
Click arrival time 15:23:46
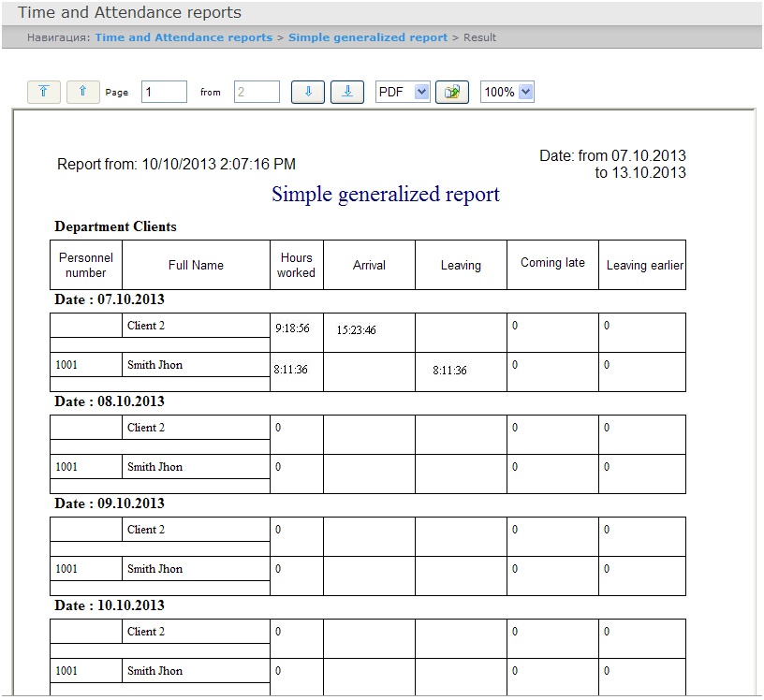[x=356, y=330]
